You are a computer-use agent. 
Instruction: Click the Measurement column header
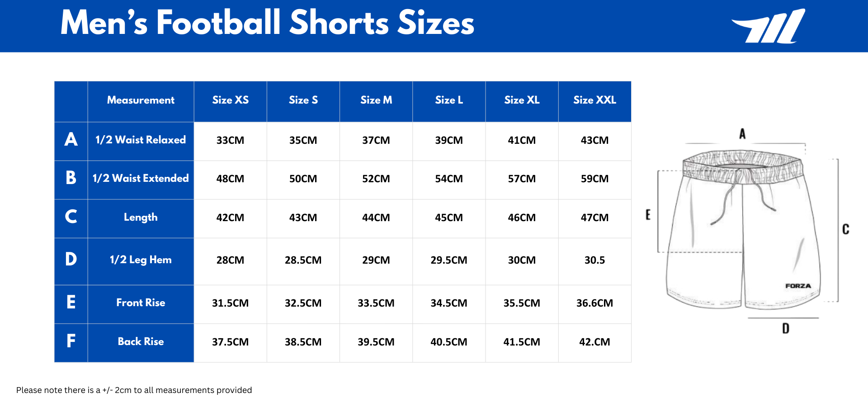point(141,100)
